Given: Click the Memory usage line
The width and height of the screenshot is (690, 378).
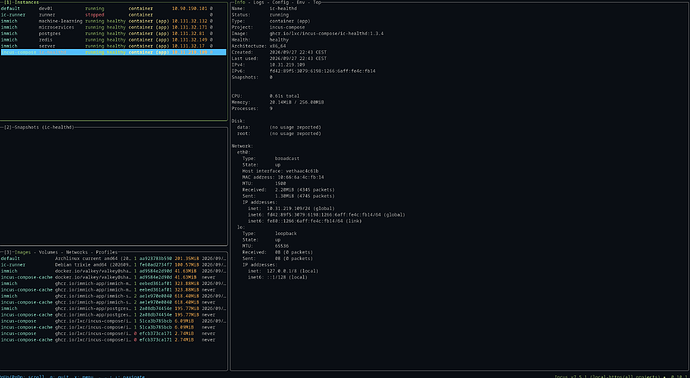Looking at the screenshot, I should [x=278, y=102].
